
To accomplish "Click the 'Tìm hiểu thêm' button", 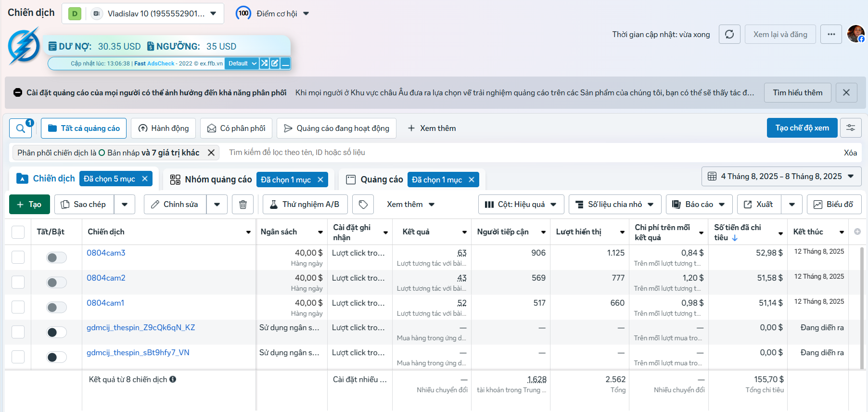I will 798,92.
